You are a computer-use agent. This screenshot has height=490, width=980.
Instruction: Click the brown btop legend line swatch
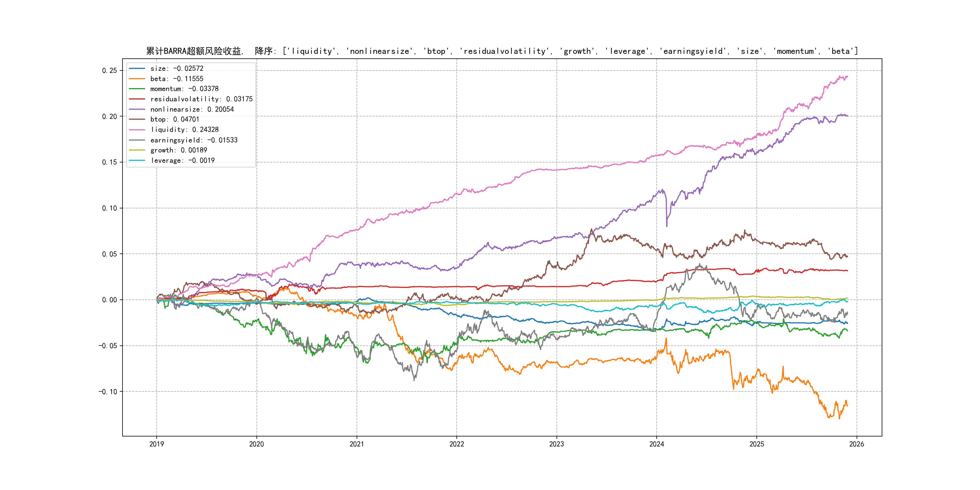[x=137, y=119]
